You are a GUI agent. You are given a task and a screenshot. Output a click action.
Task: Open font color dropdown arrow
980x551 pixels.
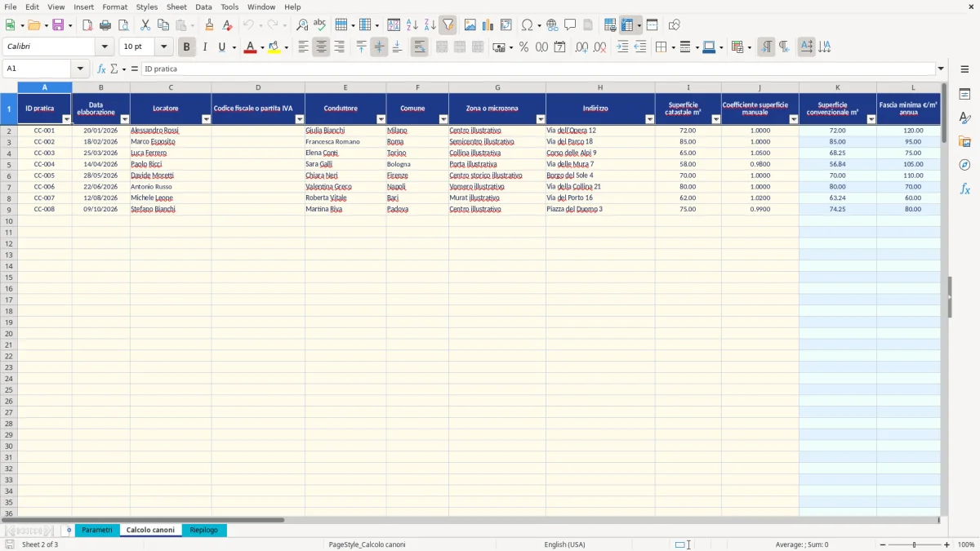(x=262, y=47)
